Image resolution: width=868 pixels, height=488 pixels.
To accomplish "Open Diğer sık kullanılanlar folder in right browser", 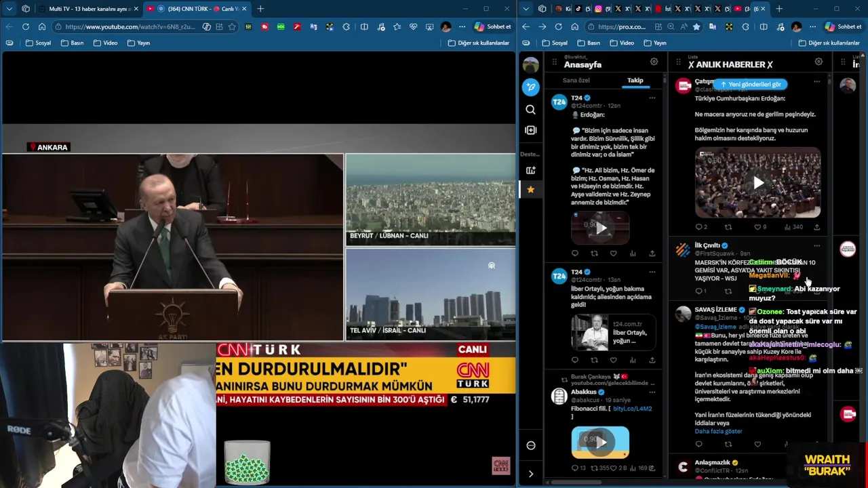I will 829,43.
